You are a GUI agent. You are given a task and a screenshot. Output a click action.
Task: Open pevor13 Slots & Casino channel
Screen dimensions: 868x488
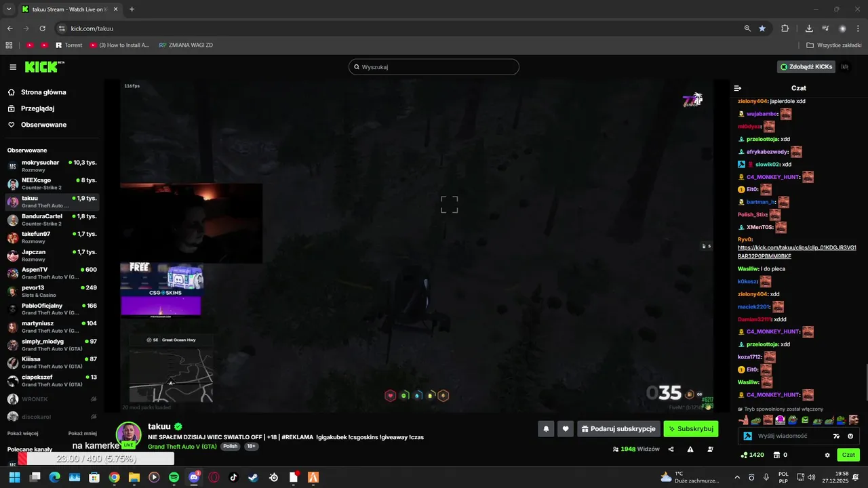52,291
